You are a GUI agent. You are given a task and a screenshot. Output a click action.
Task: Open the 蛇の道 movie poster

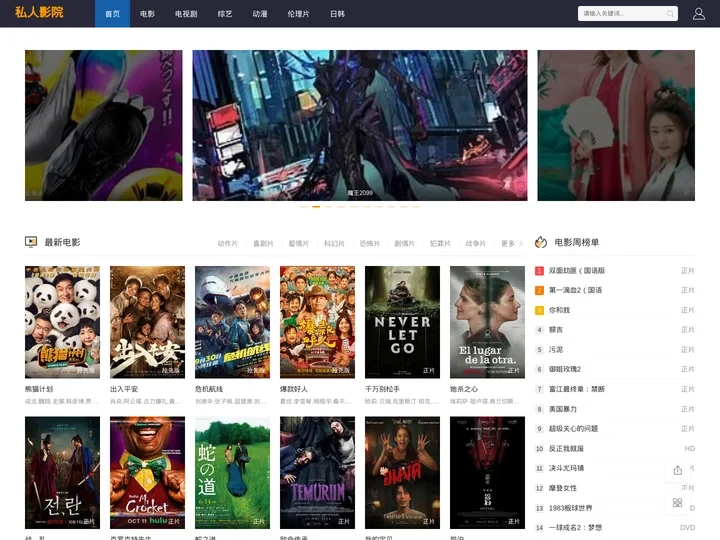pos(232,472)
